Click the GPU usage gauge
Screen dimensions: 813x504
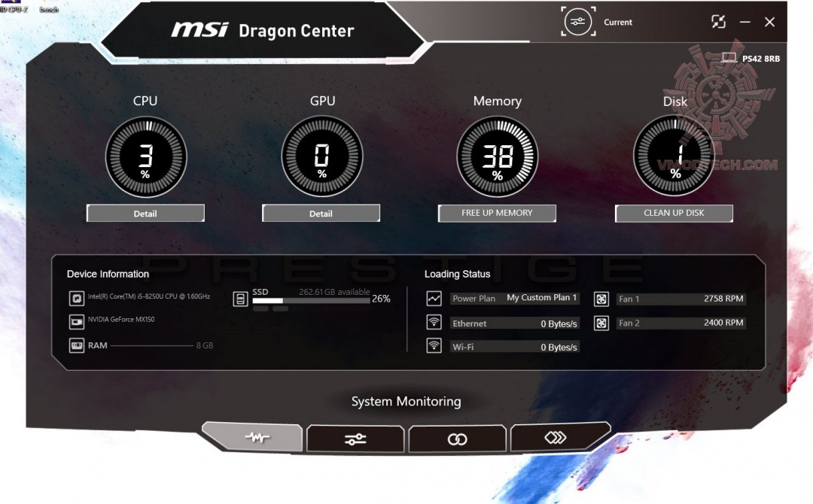322,156
